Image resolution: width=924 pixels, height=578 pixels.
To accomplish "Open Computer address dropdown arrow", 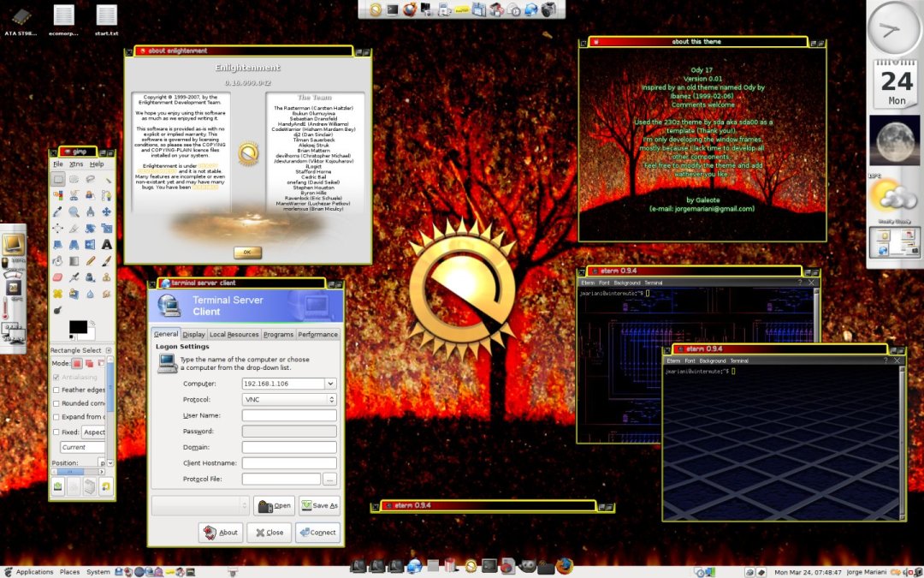I will coord(330,384).
